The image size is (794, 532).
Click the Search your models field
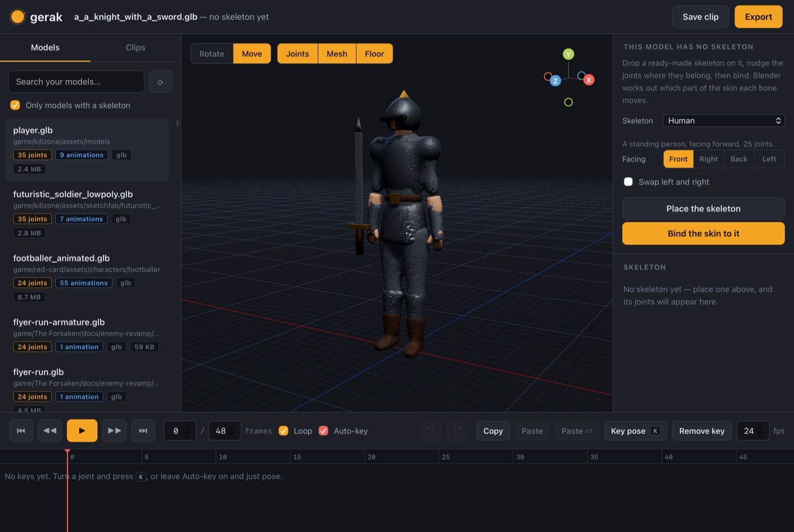point(76,82)
